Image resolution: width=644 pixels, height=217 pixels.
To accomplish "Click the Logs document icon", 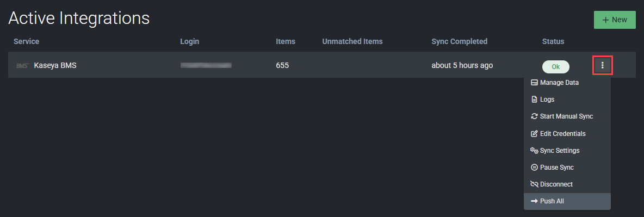I will coord(534,100).
